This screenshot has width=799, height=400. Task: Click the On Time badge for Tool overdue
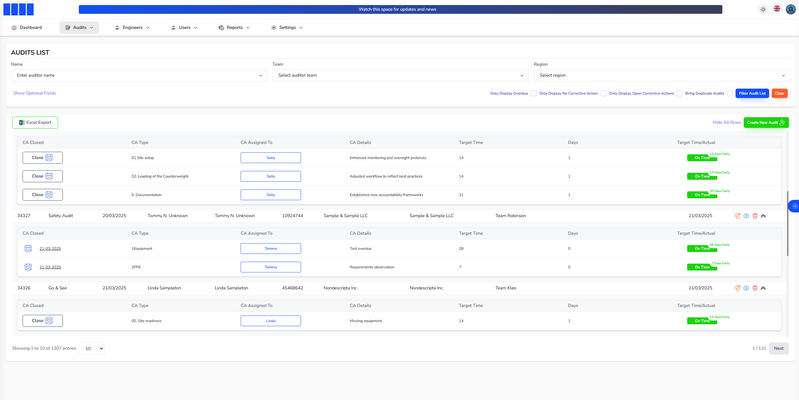(x=702, y=249)
